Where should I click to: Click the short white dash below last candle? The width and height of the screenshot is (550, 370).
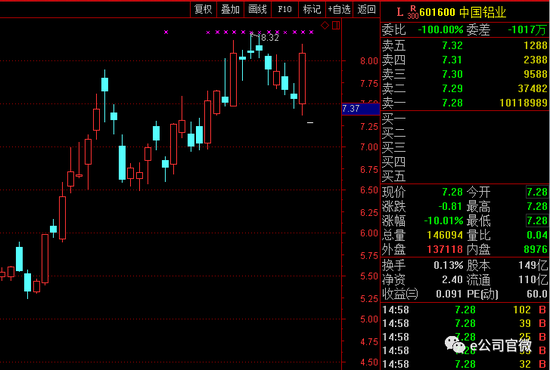click(x=310, y=123)
